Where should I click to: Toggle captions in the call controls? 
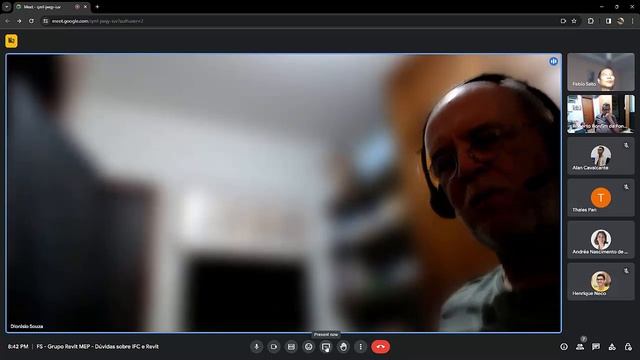tap(291, 347)
